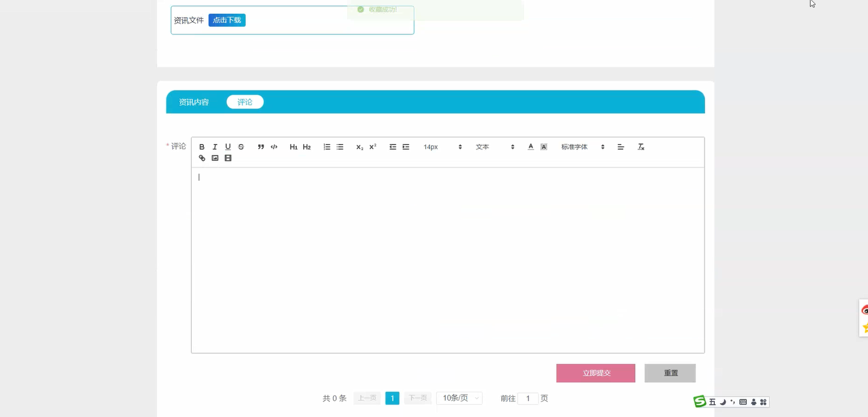This screenshot has width=868, height=417.
Task: Click the 资讯文件 label
Action: (189, 20)
